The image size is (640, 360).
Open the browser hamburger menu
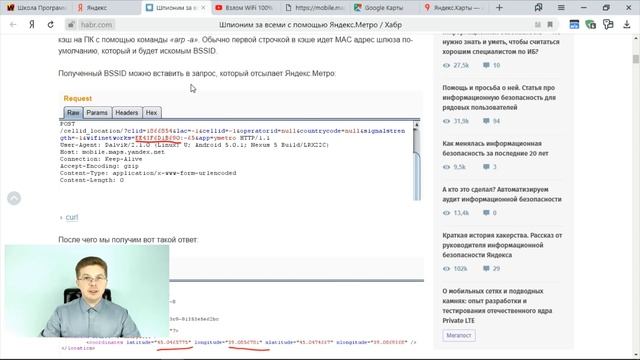coord(561,8)
